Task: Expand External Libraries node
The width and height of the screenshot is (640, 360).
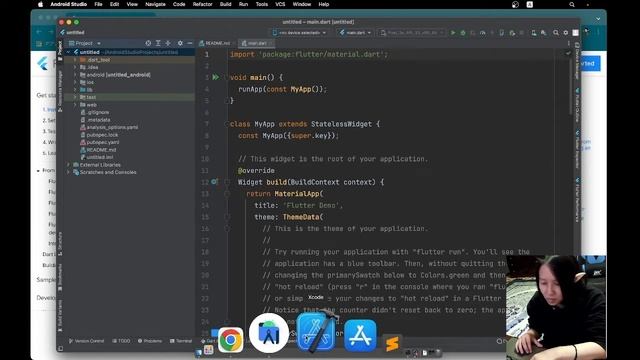Action: pos(69,165)
